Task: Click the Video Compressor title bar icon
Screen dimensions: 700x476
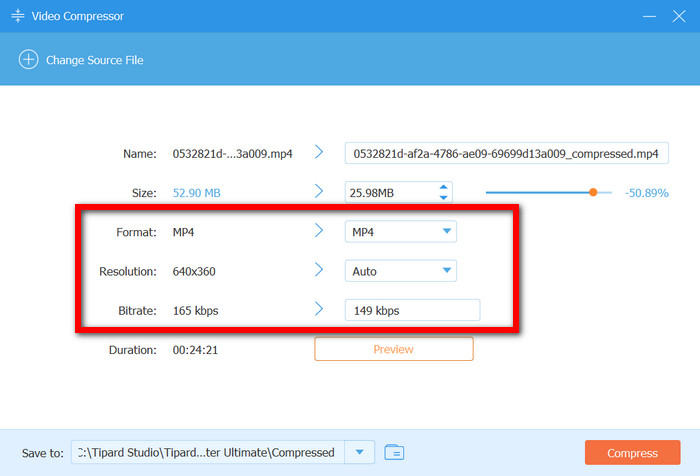Action: [17, 16]
